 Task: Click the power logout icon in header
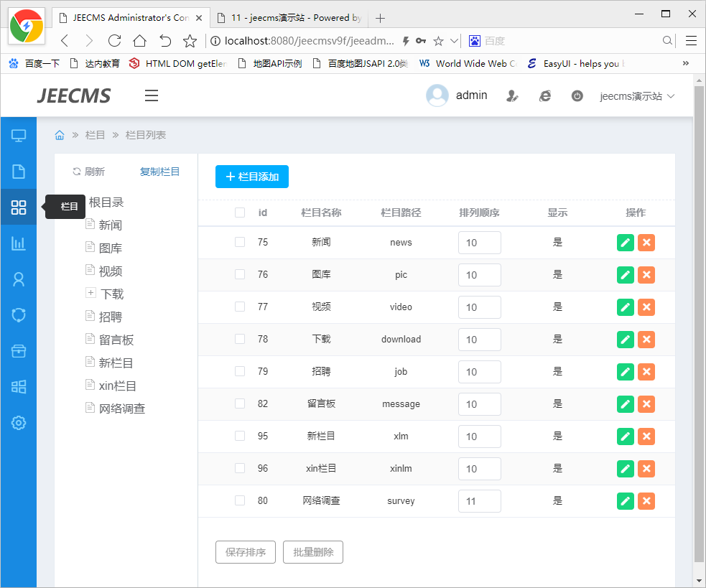(577, 95)
